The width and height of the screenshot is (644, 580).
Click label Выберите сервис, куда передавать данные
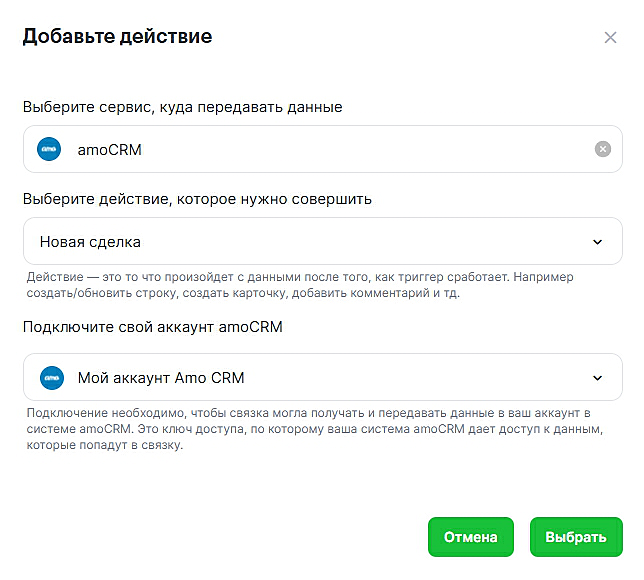[x=182, y=107]
